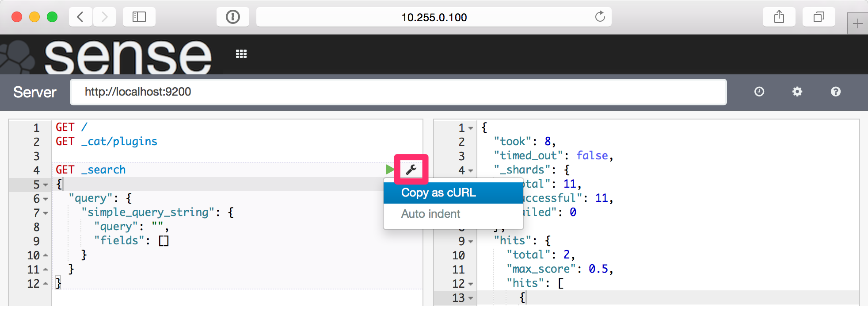Collapse the "hits" object on response line 9
The width and height of the screenshot is (868, 324).
(x=471, y=242)
